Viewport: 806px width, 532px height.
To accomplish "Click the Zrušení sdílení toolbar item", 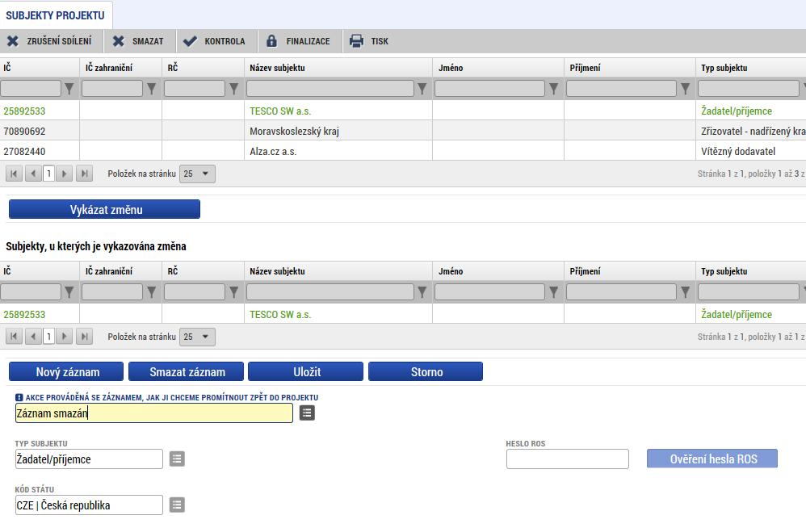I will [49, 41].
